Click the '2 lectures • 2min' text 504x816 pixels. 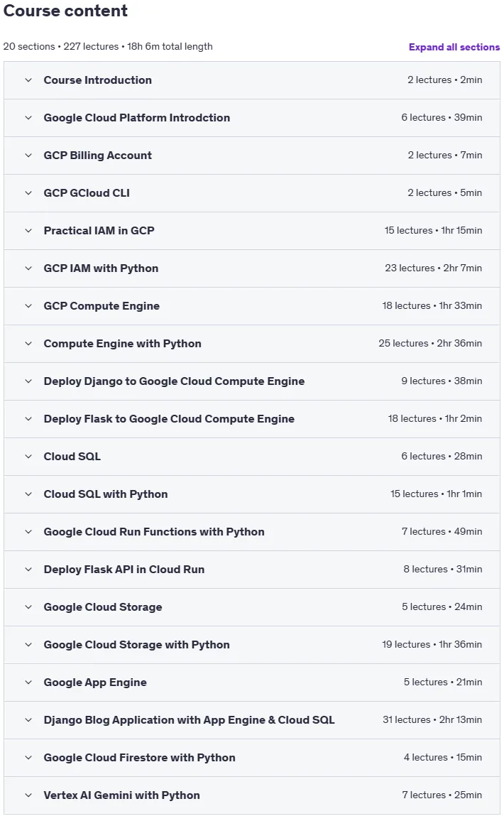coord(444,80)
